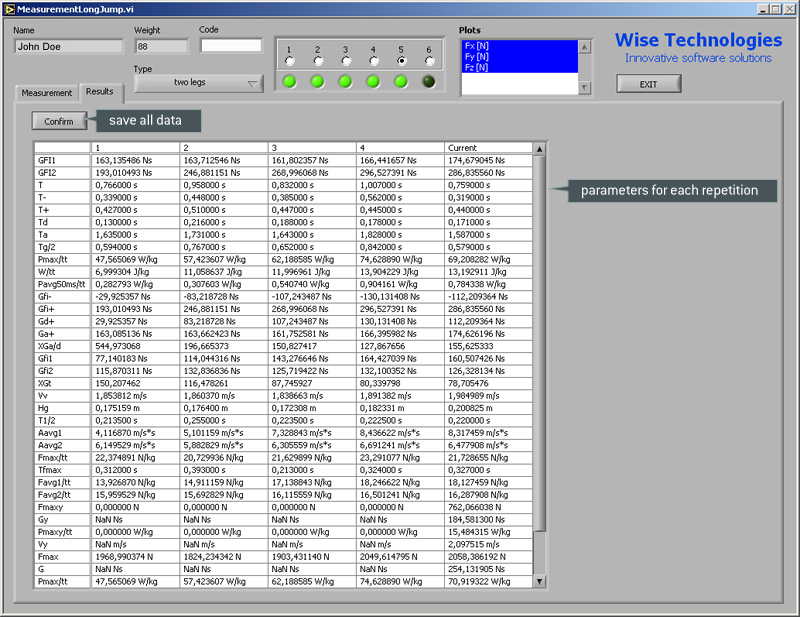This screenshot has height=617, width=800.
Task: Click the dark sixth LED indicator
Action: point(429,82)
